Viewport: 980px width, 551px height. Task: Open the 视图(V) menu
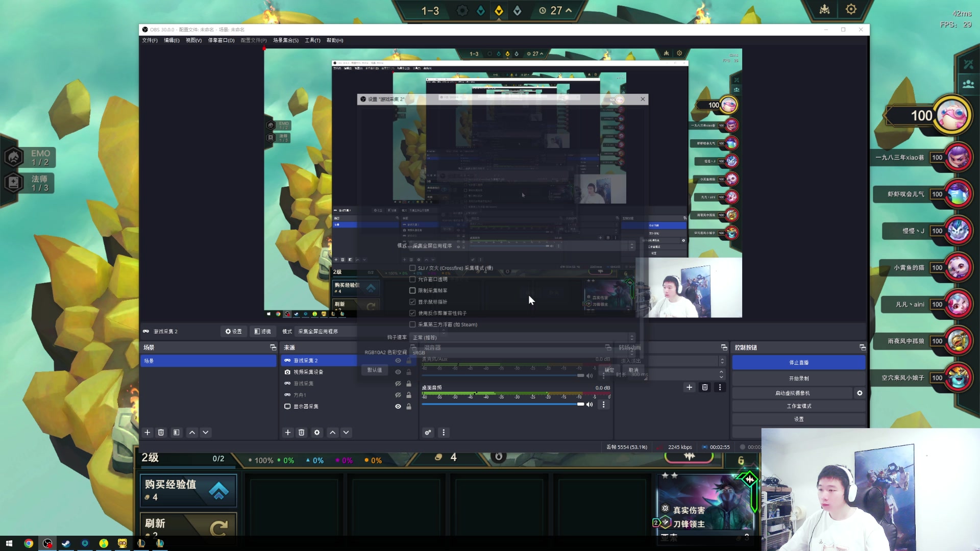[193, 40]
